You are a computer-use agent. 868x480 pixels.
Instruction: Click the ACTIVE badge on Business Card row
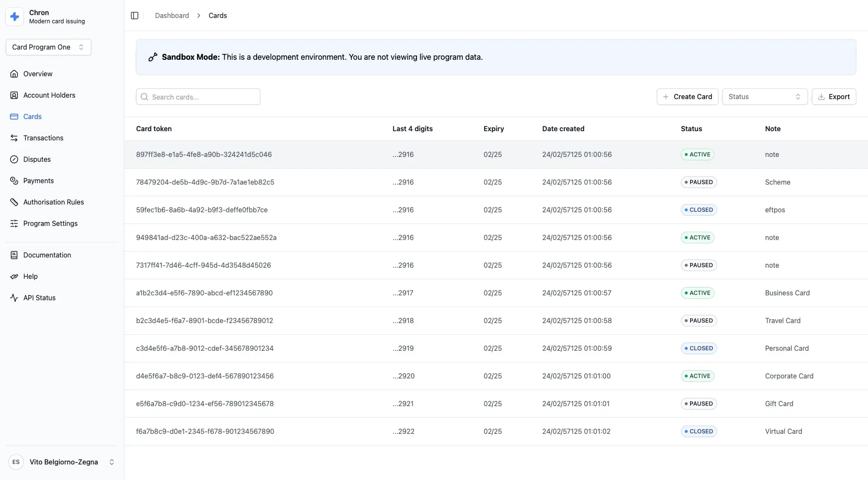click(697, 293)
